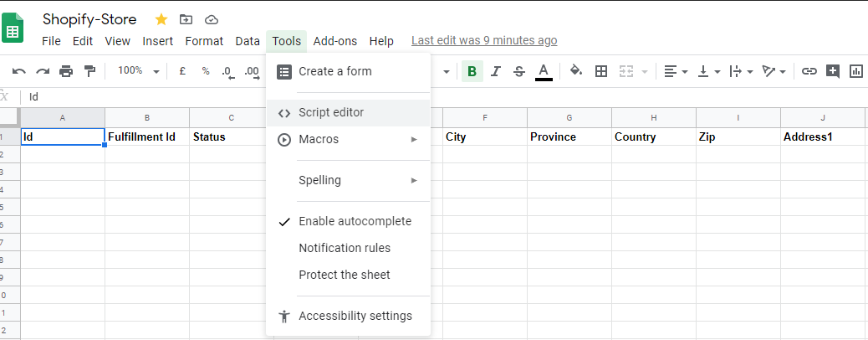Viewport: 868px width, 340px height.
Task: Click the merge cells icon
Action: coord(626,71)
